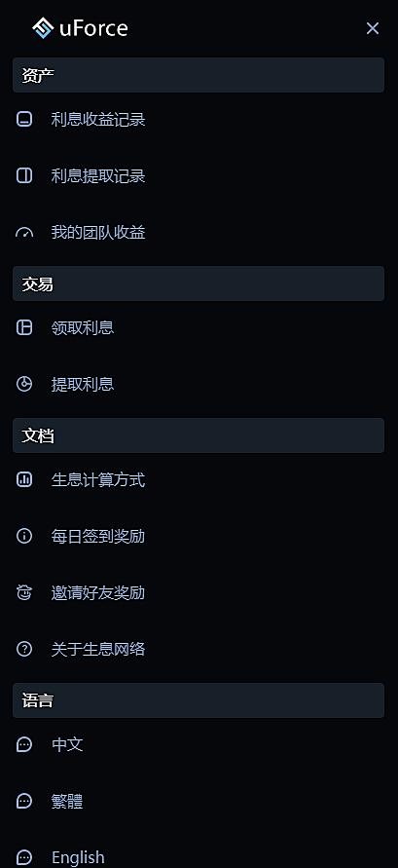Click icon beside 利息收益记录
Screen dimensions: 398x868
click(24, 119)
